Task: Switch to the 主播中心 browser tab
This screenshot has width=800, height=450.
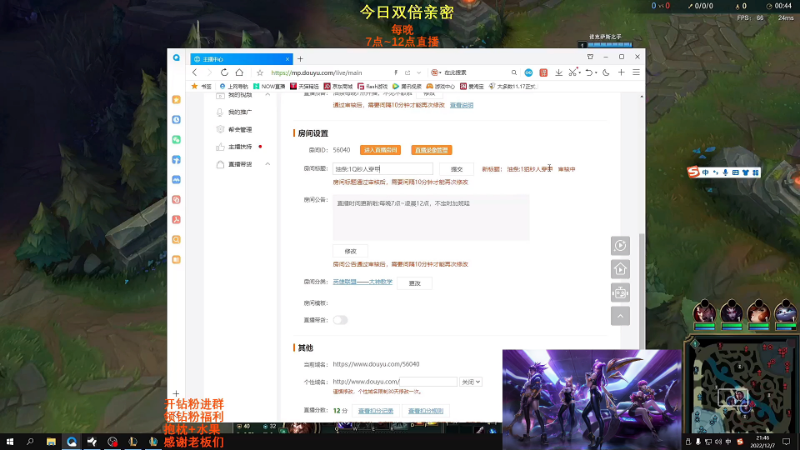Action: [241, 59]
